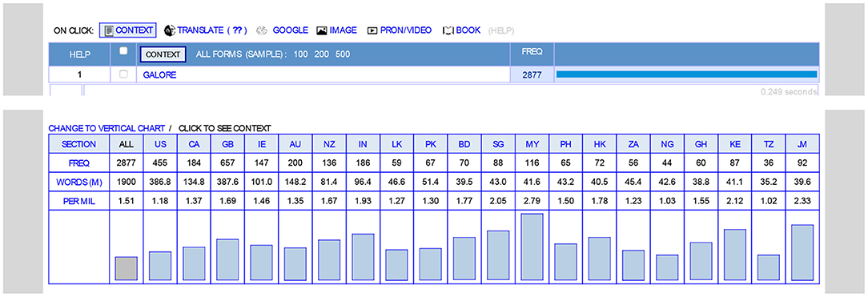Click the PRON/VIDEO play icon
Image resolution: width=868 pixels, height=297 pixels.
(x=372, y=30)
